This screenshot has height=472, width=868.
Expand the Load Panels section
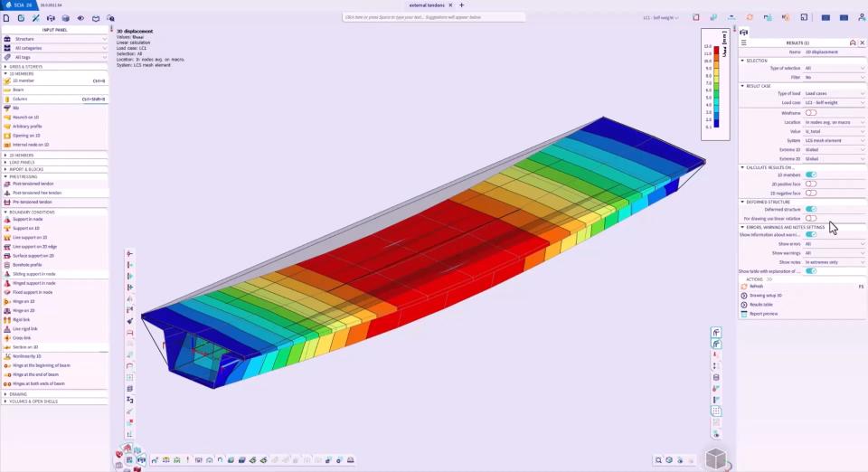(x=20, y=162)
